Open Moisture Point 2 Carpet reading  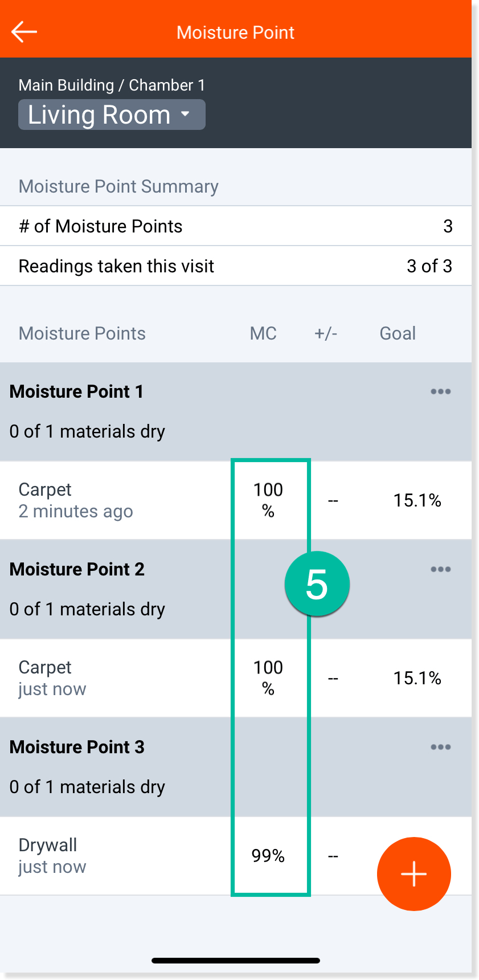52,678
